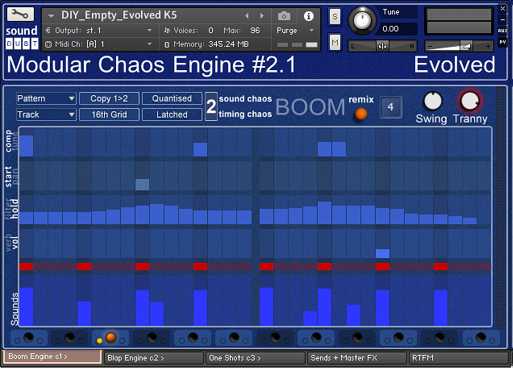
Task: Click the camera snapshot icon
Action: point(284,16)
